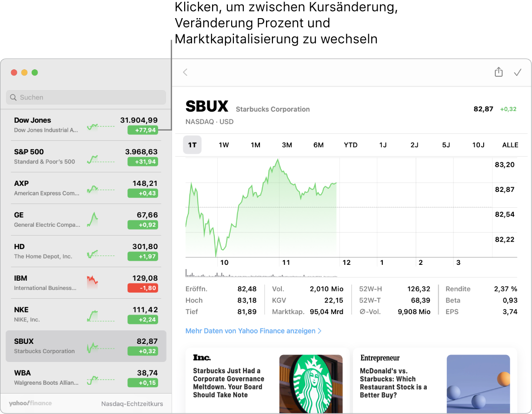Select the ALLE time range tab

(x=510, y=145)
